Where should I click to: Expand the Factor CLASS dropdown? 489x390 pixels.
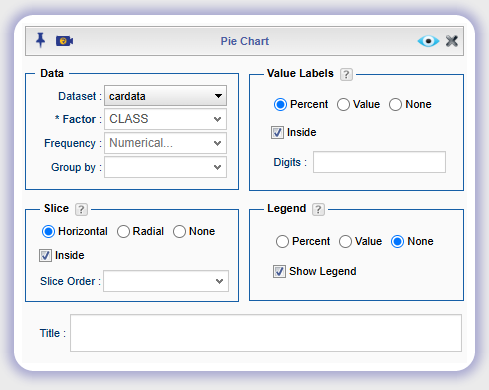point(165,119)
